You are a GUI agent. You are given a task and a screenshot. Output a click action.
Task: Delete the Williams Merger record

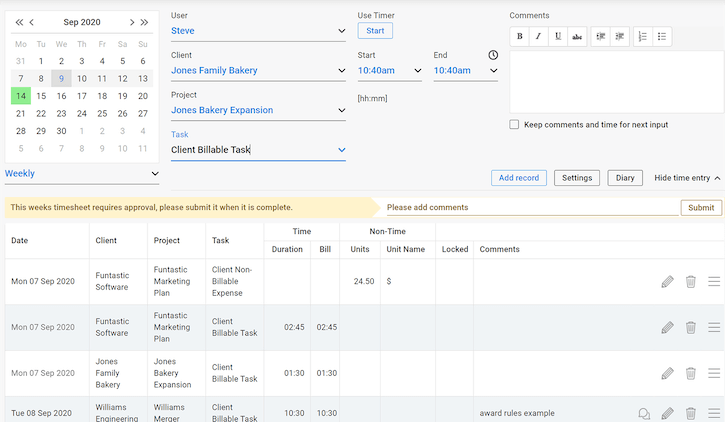[x=691, y=413]
